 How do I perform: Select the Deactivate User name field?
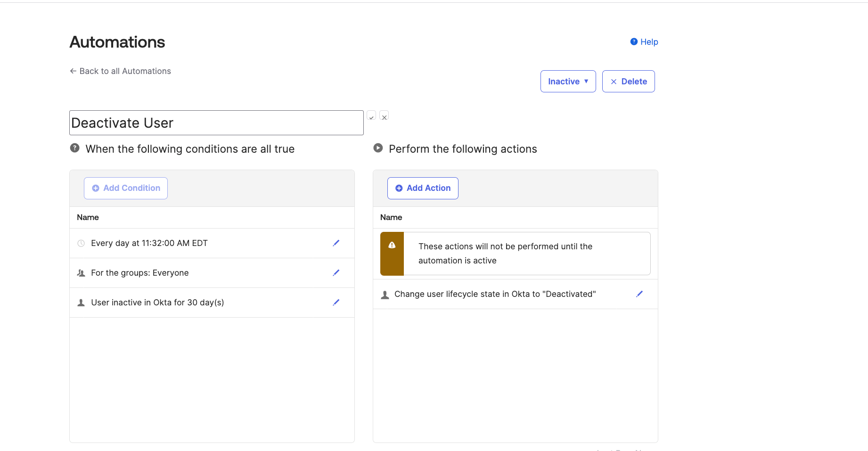(x=216, y=123)
